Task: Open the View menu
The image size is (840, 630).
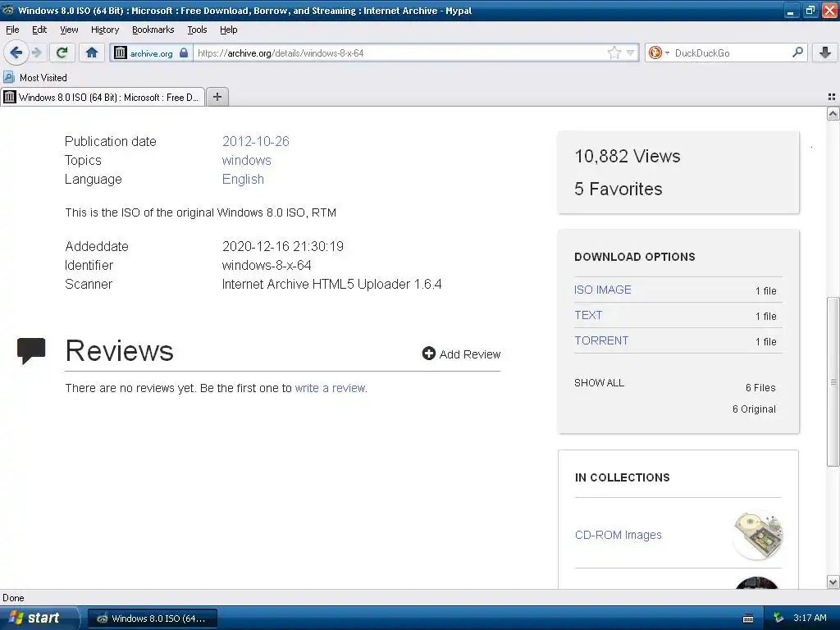Action: click(x=69, y=30)
